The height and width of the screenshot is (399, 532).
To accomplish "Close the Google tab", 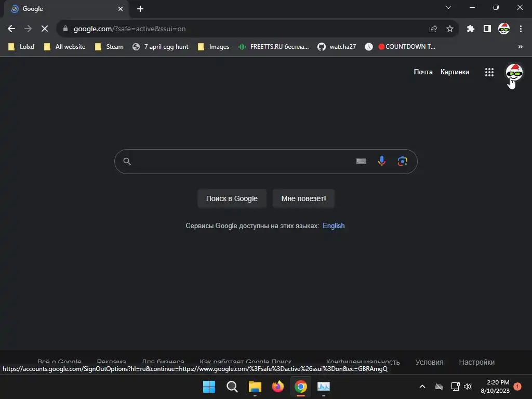I will point(121,9).
